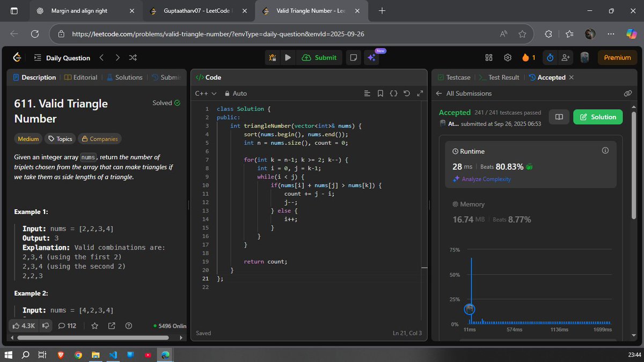Open layout options via the grid icon
The width and height of the screenshot is (644, 362).
[x=488, y=57]
